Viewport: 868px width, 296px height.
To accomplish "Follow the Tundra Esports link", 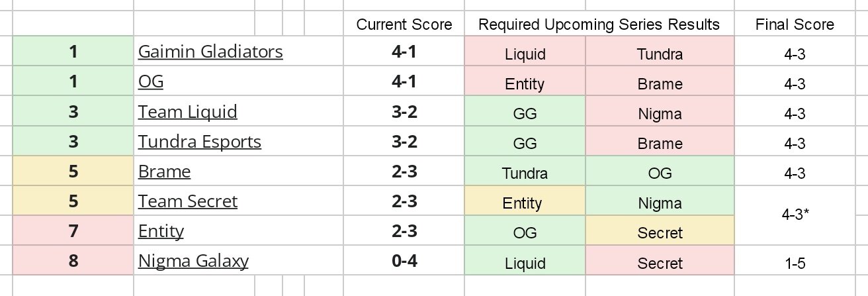I will tap(199, 142).
